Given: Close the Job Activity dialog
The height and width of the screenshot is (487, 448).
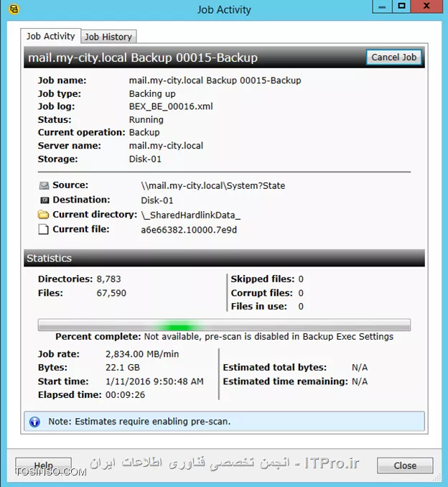Looking at the screenshot, I should pos(405,465).
